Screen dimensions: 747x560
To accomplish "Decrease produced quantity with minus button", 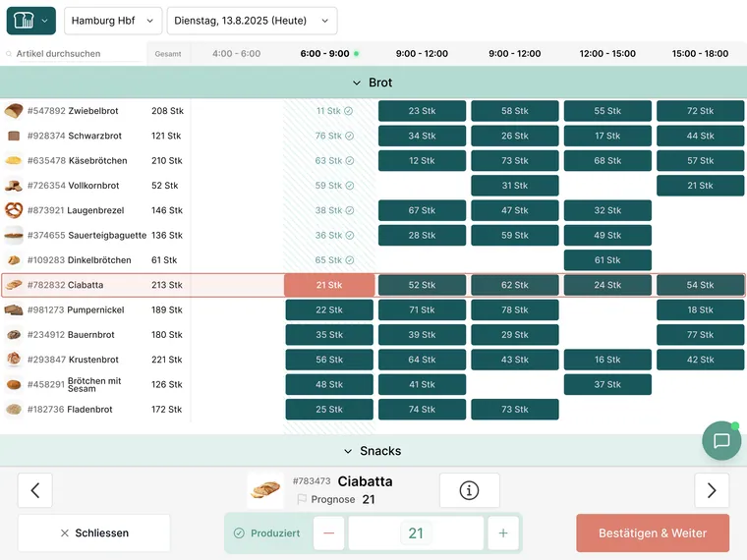I will pyautogui.click(x=328, y=532).
